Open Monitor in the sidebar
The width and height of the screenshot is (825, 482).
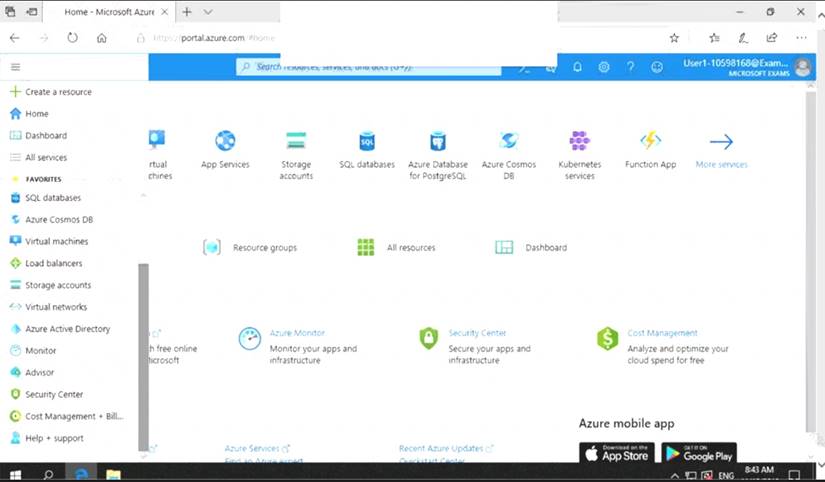[x=33, y=350]
